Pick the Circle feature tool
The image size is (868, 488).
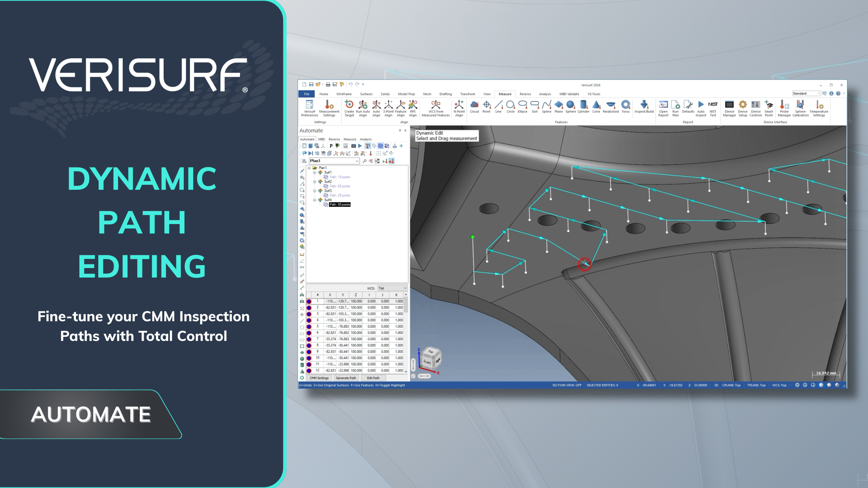(510, 107)
